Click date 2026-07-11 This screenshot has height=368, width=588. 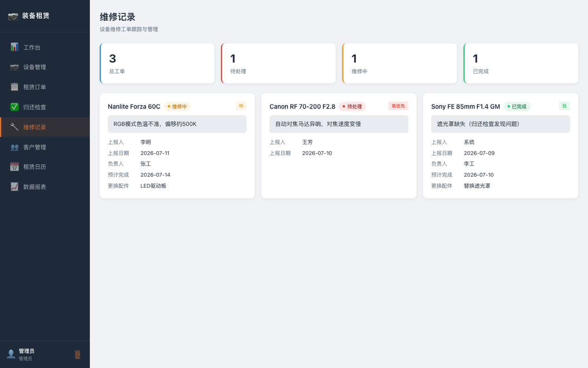pos(155,153)
